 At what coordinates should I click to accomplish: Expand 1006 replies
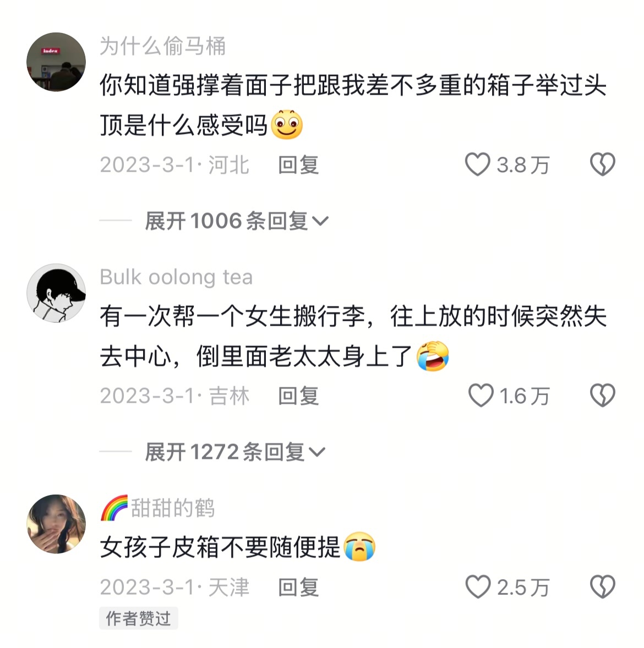pyautogui.click(x=237, y=221)
